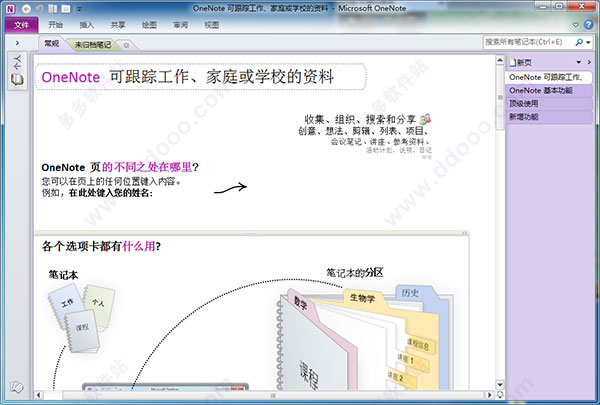
Task: Click the scroll down arrow of vertical scrollbar
Action: click(x=500, y=384)
